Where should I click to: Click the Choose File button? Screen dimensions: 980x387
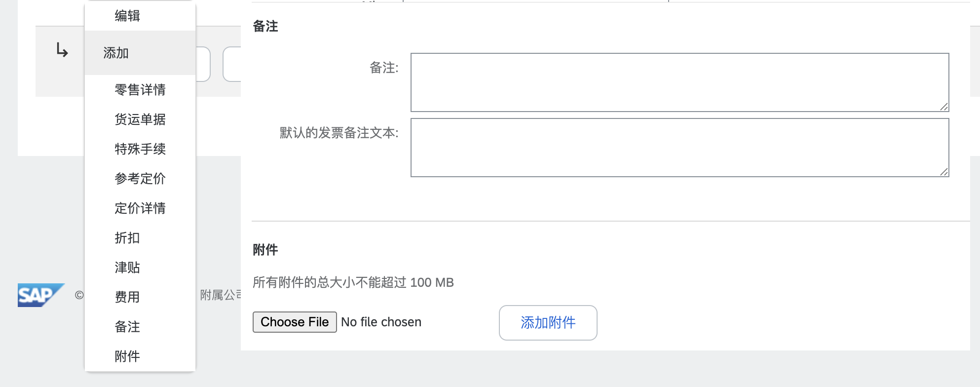(x=295, y=322)
